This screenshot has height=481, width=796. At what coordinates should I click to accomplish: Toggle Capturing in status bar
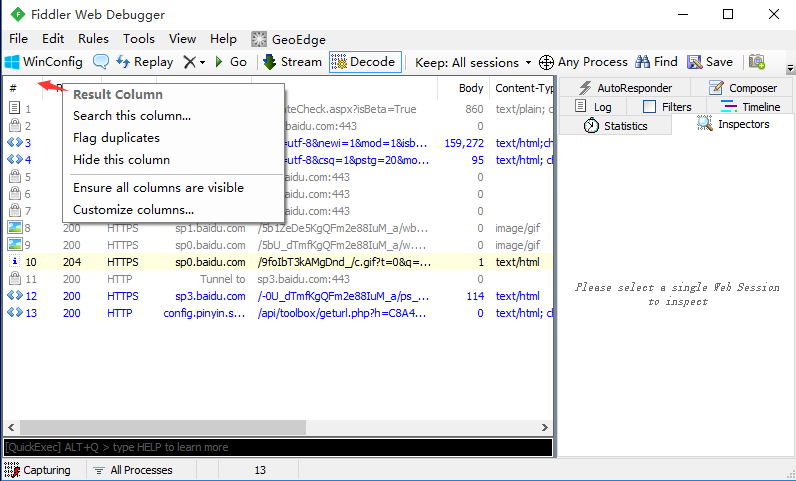coord(37,470)
